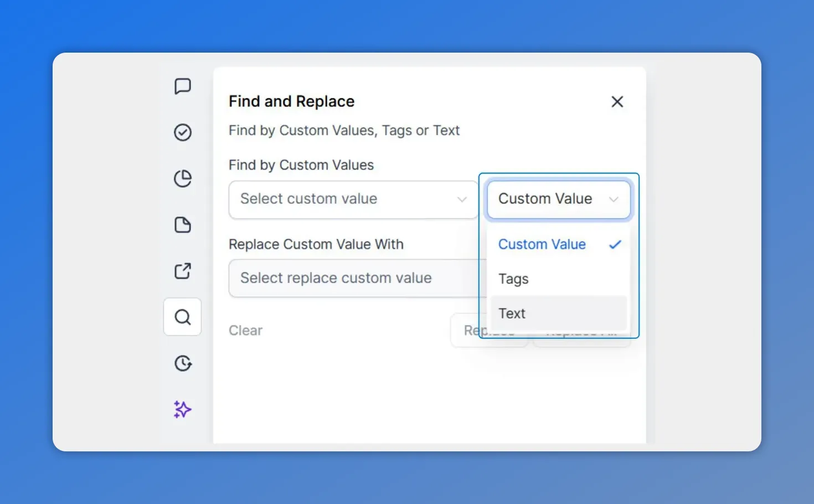Open the history clock panel
This screenshot has height=504, width=814.
183,363
